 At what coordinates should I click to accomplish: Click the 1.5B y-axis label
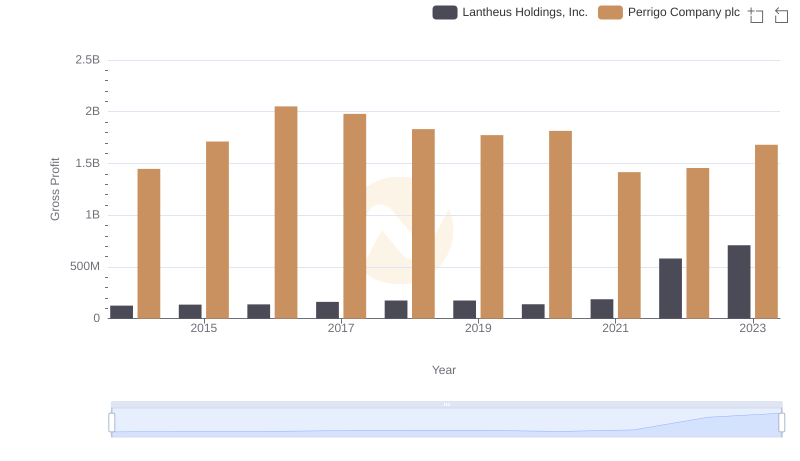click(x=88, y=163)
